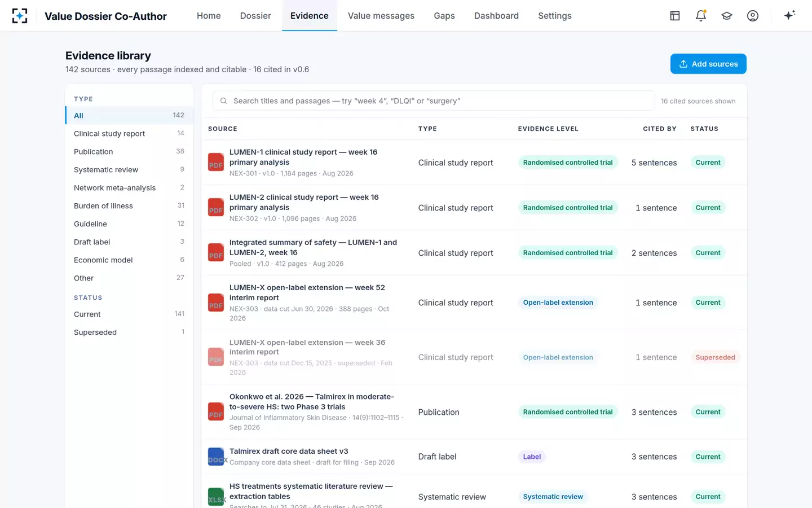Filter by Superseded status
This screenshot has width=812, height=508.
[x=129, y=332]
